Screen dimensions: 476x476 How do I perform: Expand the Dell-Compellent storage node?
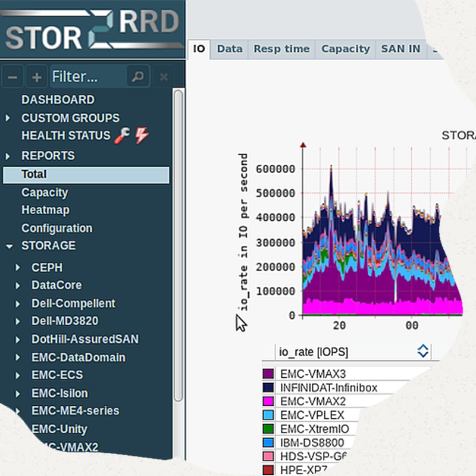click(18, 303)
